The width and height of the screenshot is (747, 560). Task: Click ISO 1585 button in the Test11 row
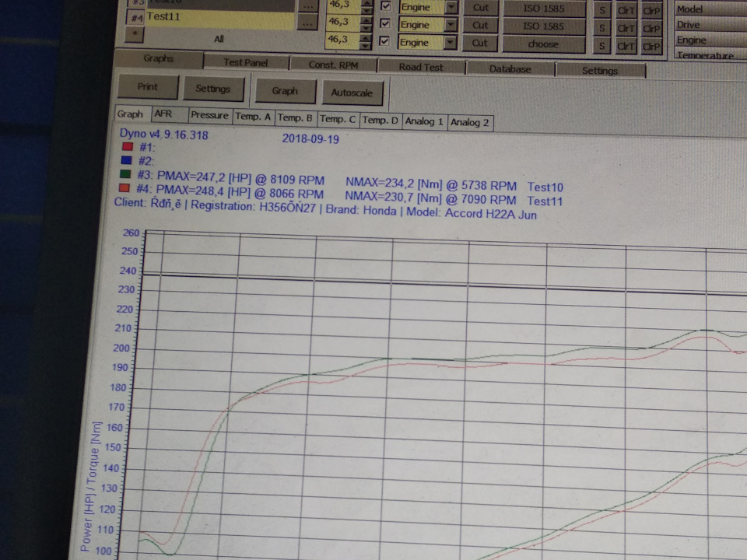(x=544, y=26)
